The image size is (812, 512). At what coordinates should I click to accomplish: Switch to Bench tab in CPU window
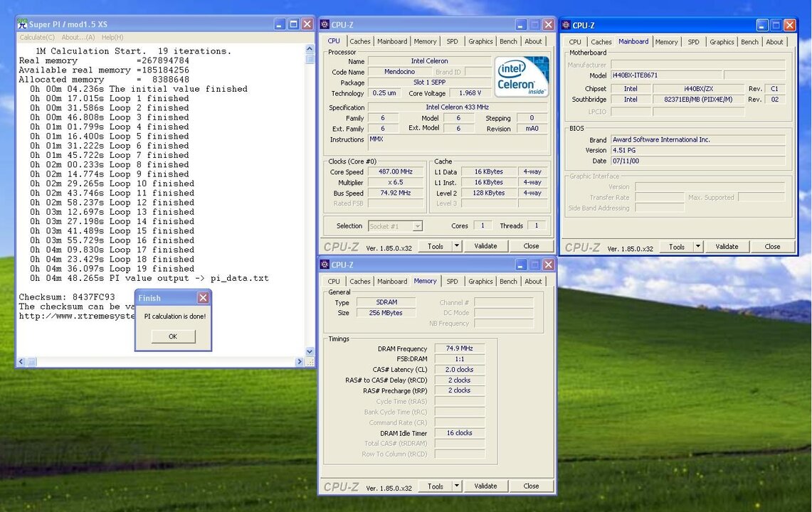click(x=508, y=41)
